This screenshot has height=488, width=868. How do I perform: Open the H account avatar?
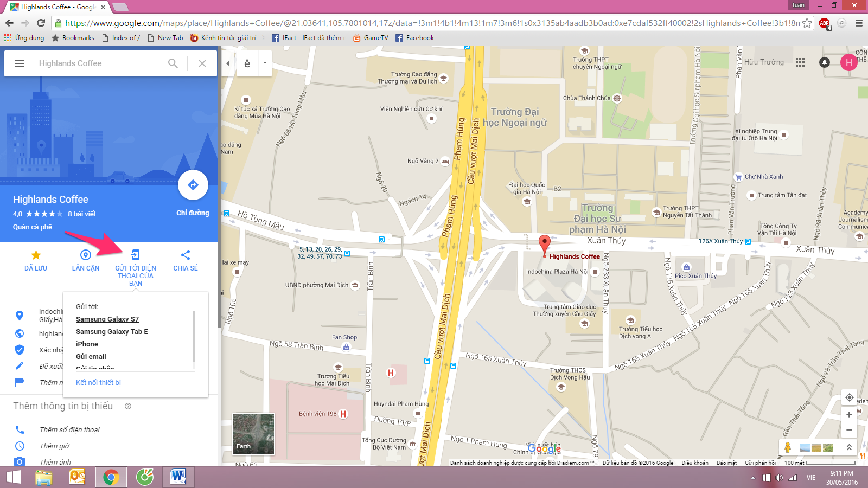coord(849,62)
